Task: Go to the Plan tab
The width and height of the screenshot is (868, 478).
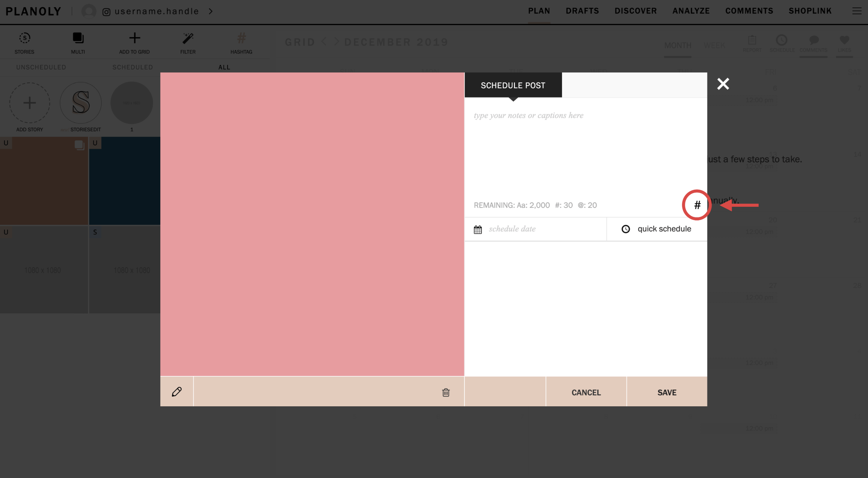Action: click(539, 11)
